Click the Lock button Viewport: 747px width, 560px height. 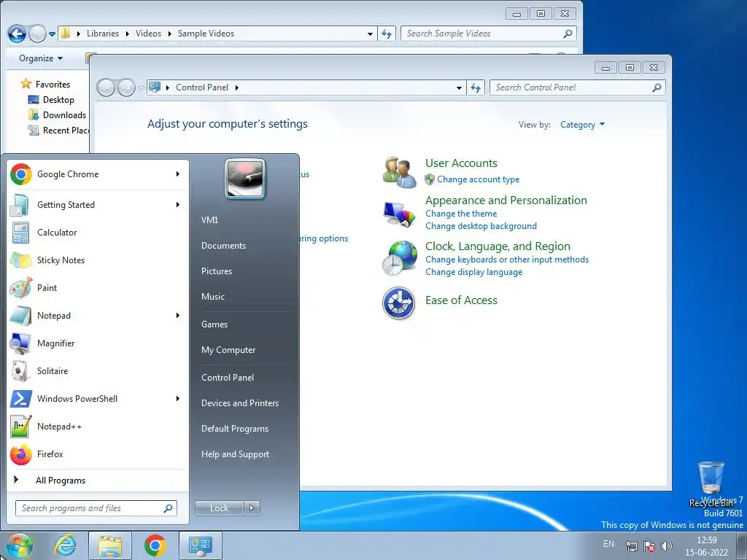pos(220,508)
